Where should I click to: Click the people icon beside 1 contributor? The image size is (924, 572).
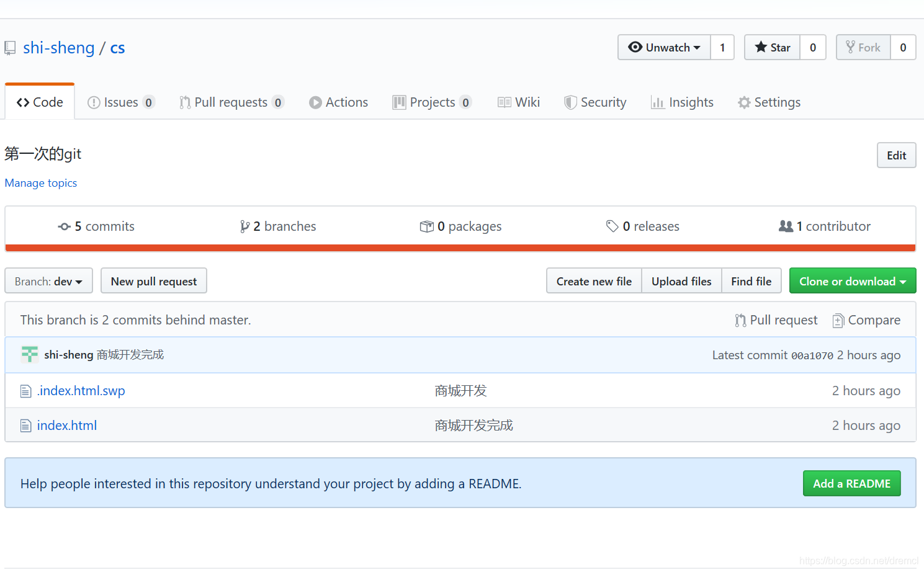tap(786, 226)
